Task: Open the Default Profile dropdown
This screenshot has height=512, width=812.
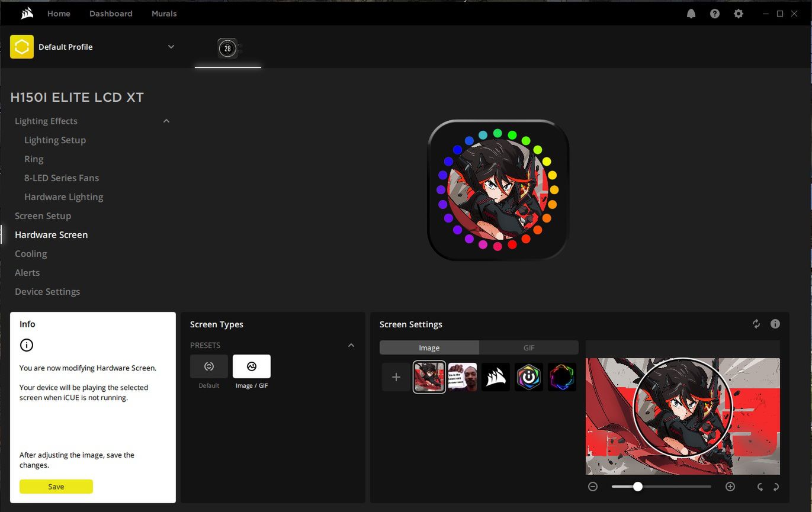Action: (x=171, y=47)
